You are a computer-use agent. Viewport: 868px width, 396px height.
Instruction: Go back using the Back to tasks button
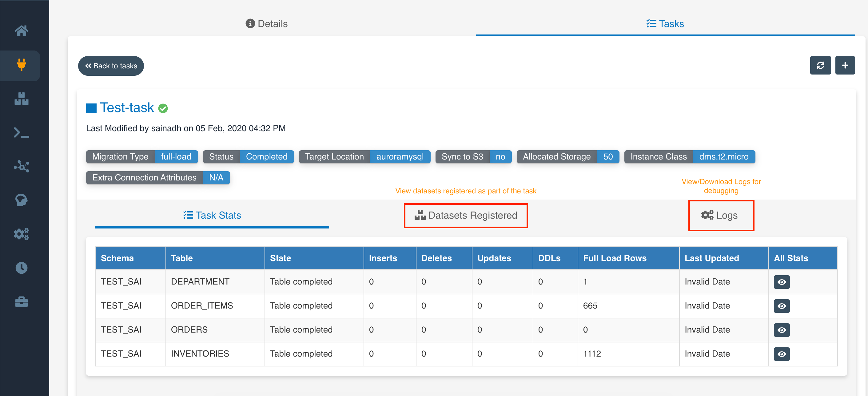[111, 66]
